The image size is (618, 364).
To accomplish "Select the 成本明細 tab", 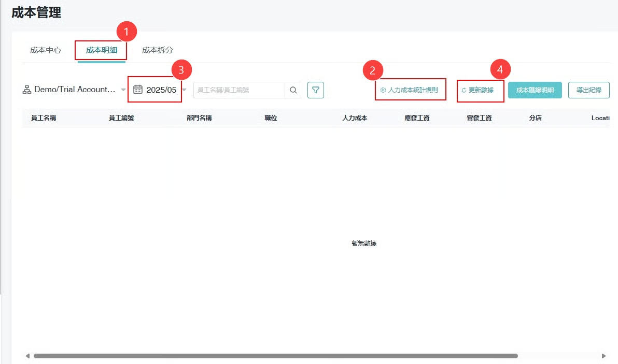I will click(x=102, y=50).
